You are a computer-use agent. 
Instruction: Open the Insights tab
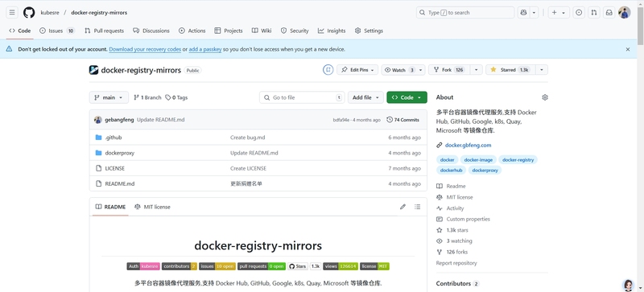pos(332,31)
